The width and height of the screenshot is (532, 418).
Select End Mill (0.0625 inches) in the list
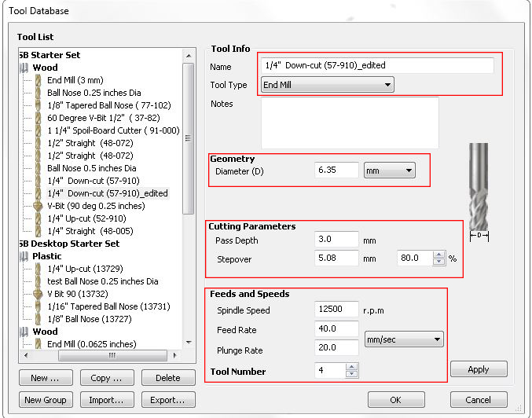(x=92, y=344)
